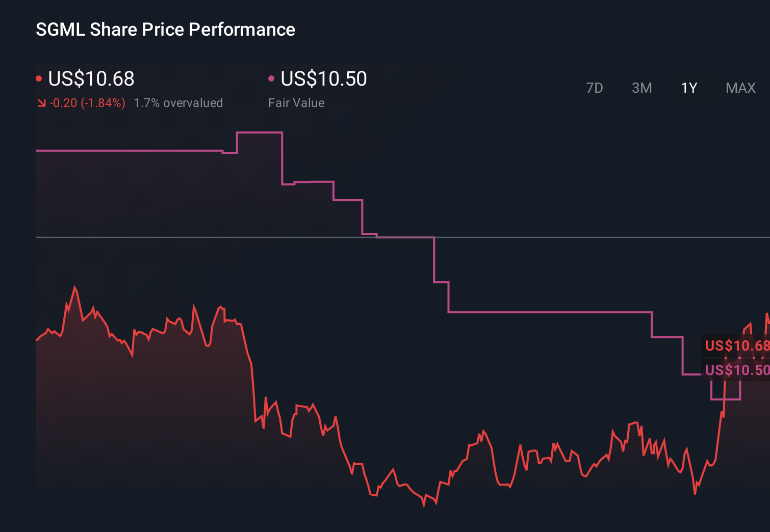Switch to the 1Y tab
This screenshot has height=532, width=770.
pos(688,88)
